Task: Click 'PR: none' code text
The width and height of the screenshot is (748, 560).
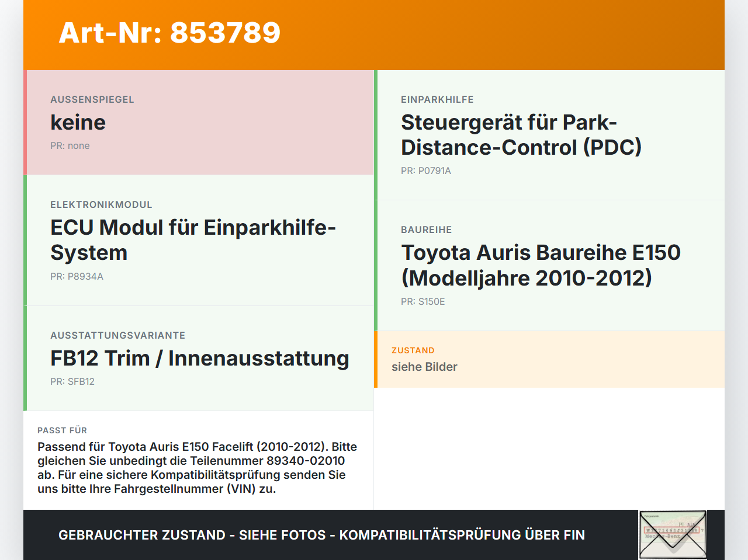Action: click(70, 146)
